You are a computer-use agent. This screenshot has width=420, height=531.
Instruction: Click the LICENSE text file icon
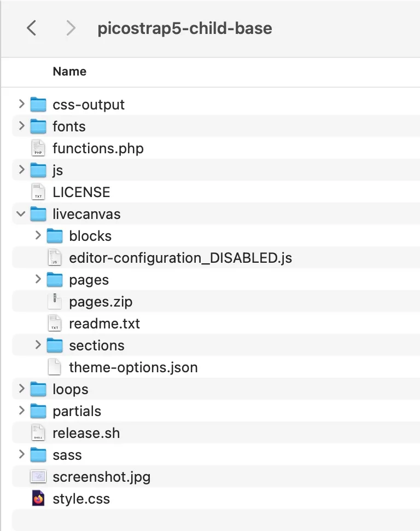38,192
